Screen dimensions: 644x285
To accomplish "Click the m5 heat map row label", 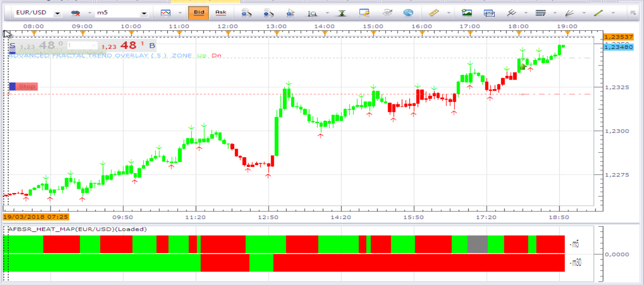I will click(x=575, y=245).
